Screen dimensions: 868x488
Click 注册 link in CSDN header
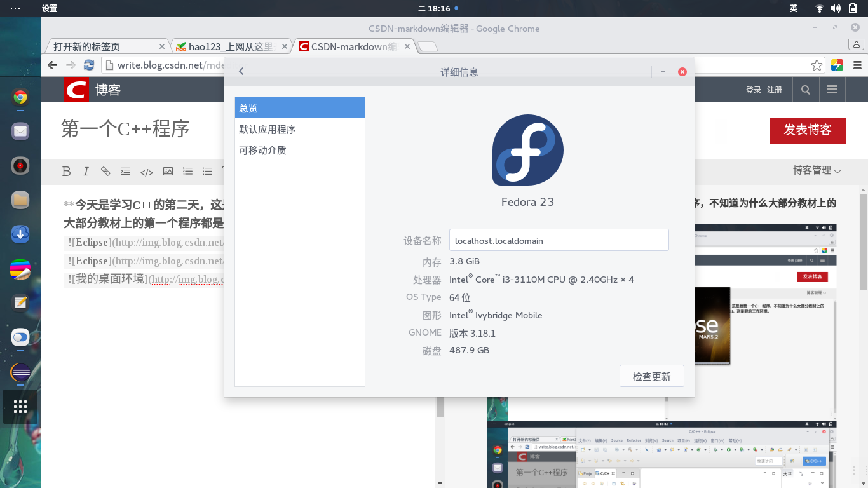(x=775, y=90)
